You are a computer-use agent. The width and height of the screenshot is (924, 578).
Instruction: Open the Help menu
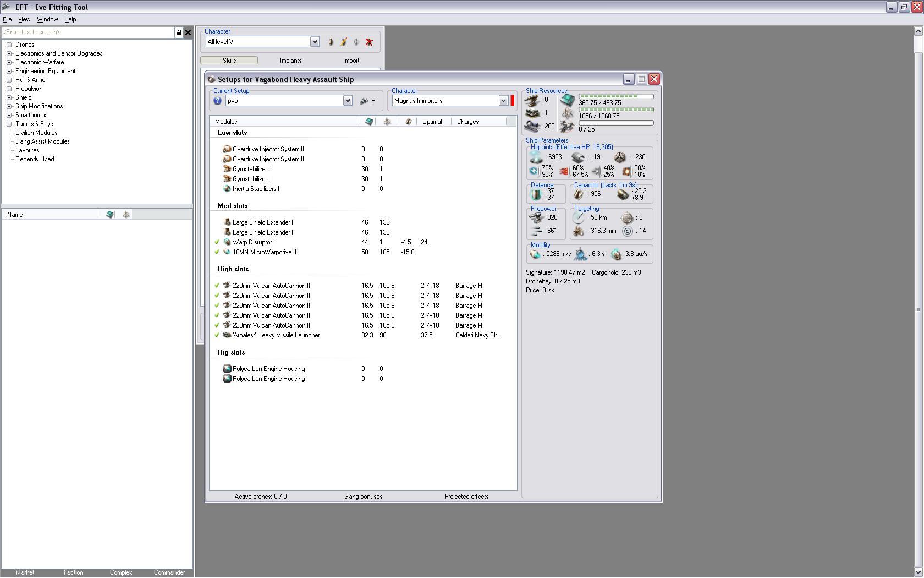click(x=70, y=19)
